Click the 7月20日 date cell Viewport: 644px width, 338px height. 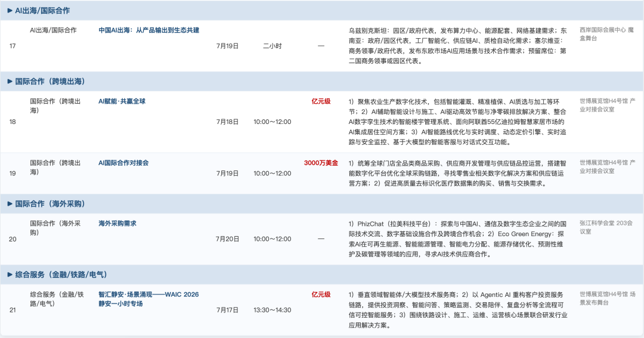(228, 239)
